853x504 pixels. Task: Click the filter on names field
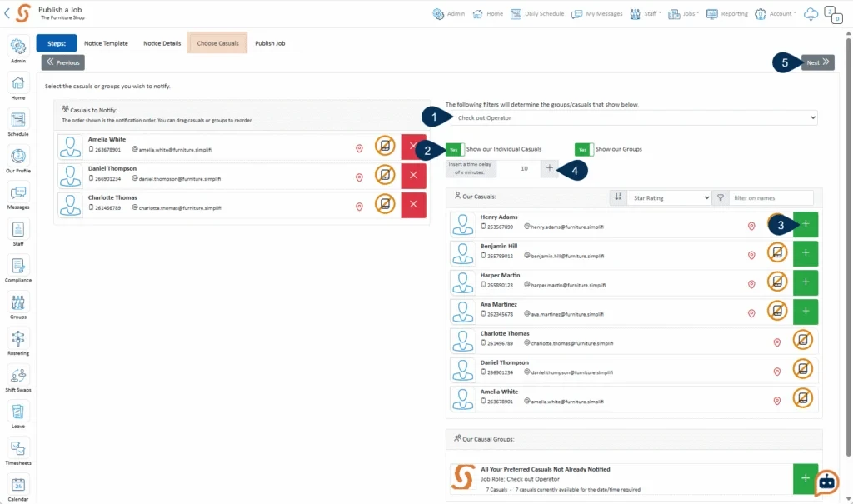[x=771, y=197]
